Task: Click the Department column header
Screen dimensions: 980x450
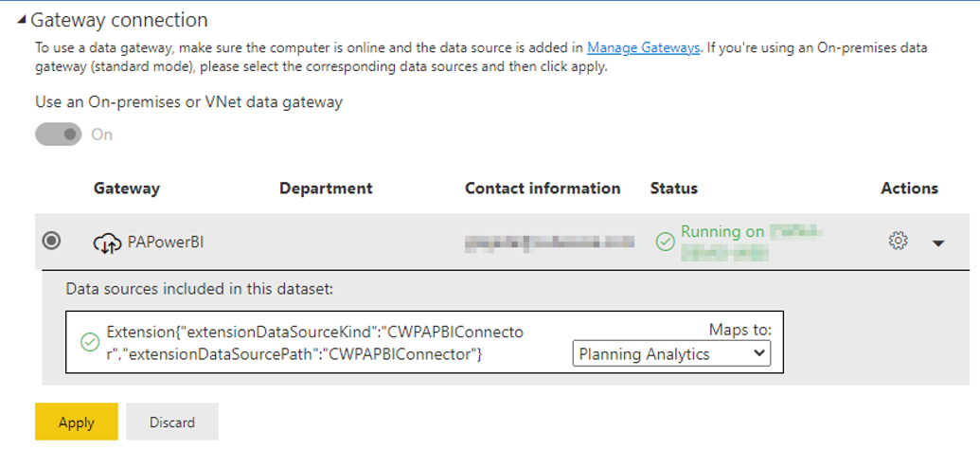Action: pos(326,189)
